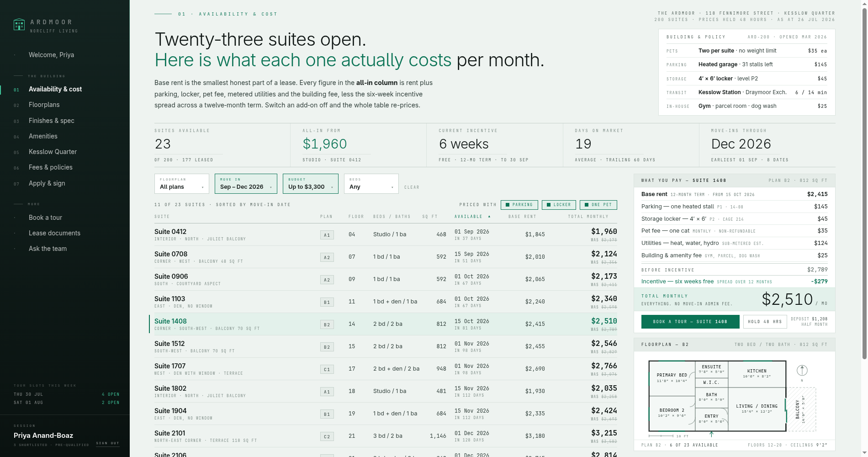Select Suite 1904 row
This screenshot has height=457, width=868.
386,414
